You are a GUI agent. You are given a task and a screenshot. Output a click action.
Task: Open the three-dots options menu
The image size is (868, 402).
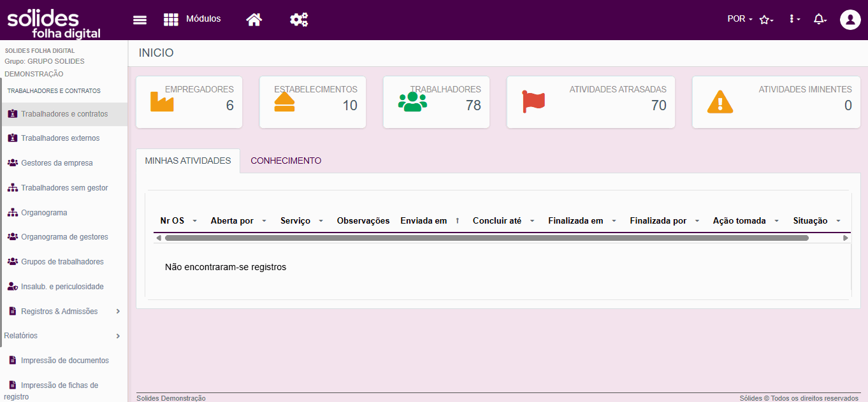click(x=794, y=19)
